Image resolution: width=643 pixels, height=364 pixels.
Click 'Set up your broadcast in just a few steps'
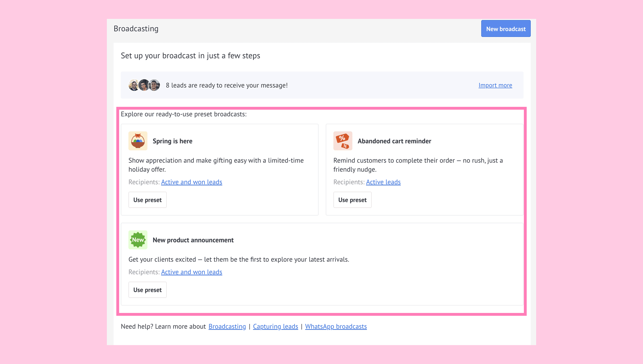point(191,56)
